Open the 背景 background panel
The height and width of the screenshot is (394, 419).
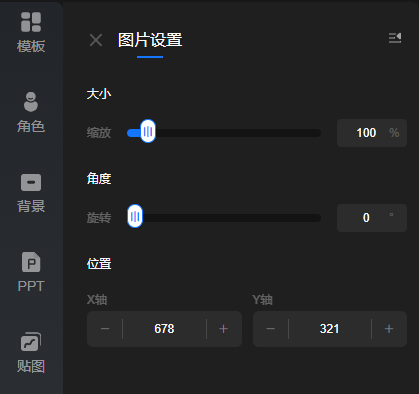point(31,193)
